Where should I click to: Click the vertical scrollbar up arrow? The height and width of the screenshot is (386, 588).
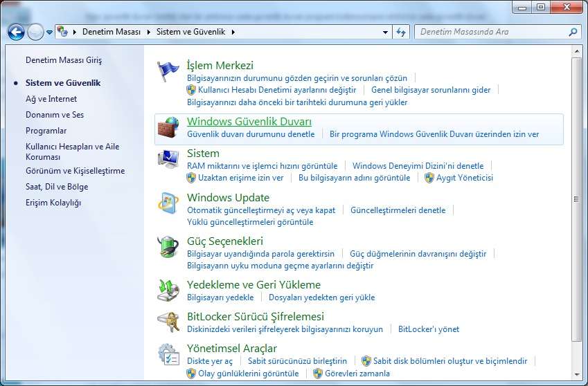point(576,50)
